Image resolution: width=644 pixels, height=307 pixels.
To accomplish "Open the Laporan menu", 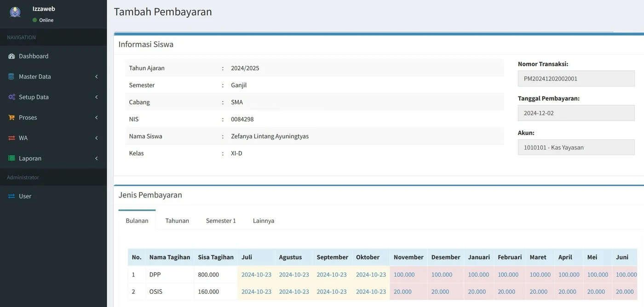I will (53, 158).
